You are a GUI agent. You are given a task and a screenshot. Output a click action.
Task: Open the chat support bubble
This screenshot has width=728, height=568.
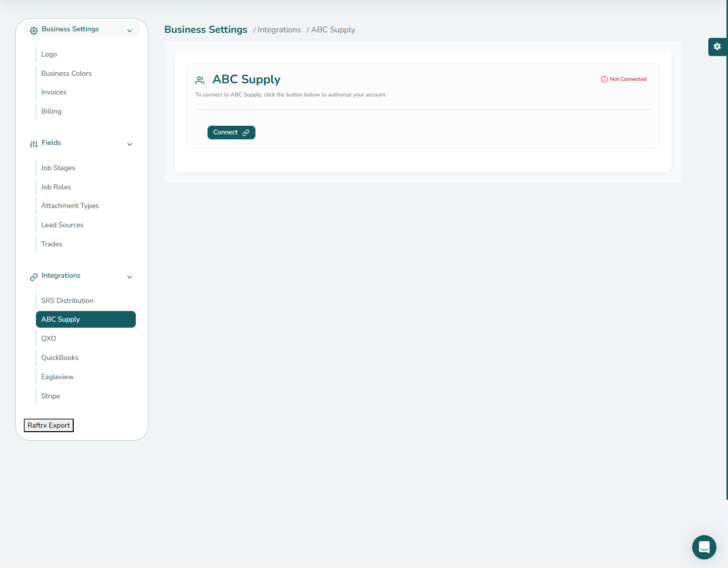(x=704, y=547)
